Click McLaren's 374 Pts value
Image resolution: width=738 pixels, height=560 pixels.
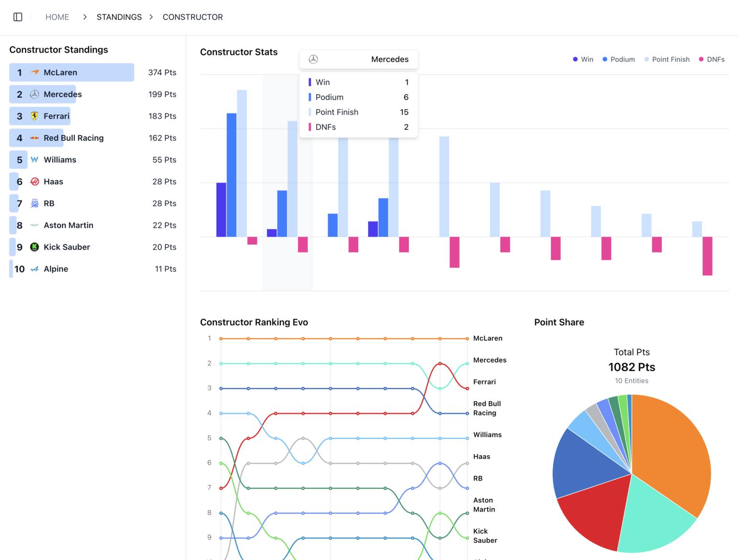[162, 72]
